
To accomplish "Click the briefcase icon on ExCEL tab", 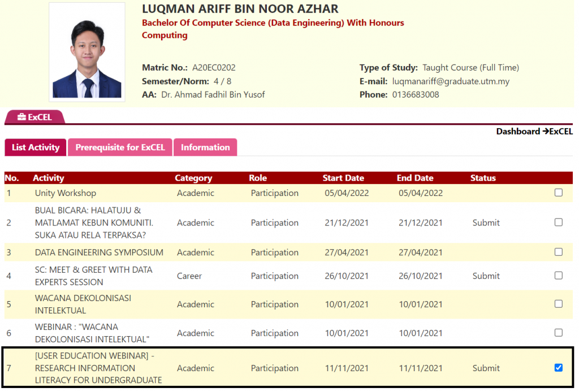I will (x=21, y=117).
